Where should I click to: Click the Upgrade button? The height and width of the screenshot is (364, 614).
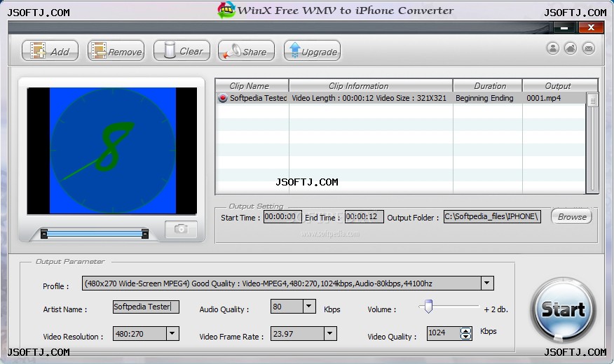point(312,51)
